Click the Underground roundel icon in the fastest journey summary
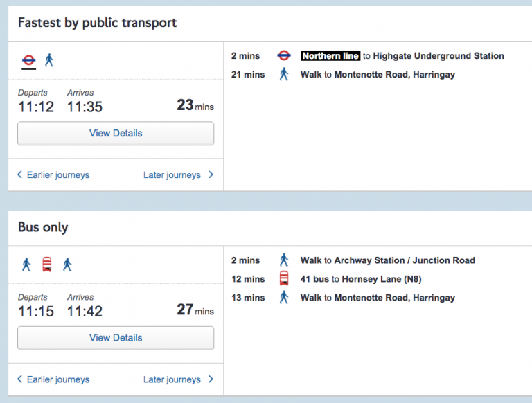532x403 pixels. click(x=28, y=60)
